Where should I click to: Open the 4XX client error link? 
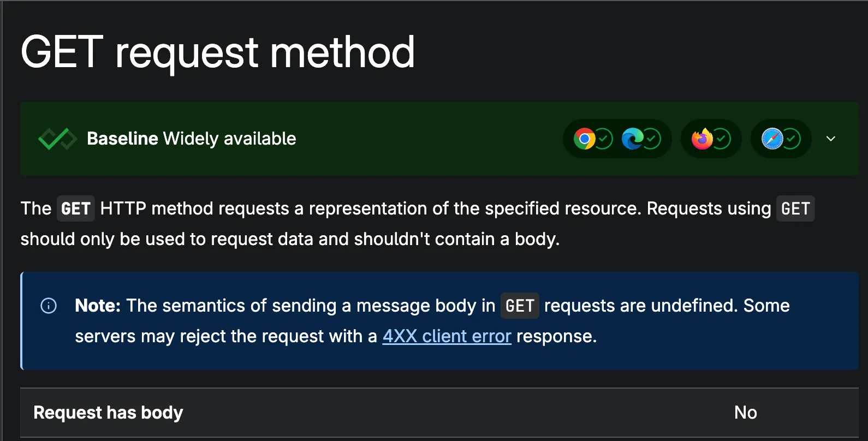(447, 336)
